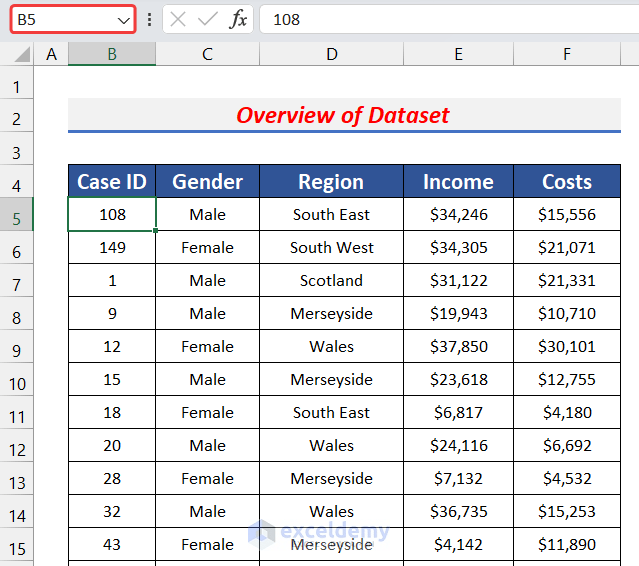Click the South West region cell
The height and width of the screenshot is (566, 639).
[x=331, y=247]
